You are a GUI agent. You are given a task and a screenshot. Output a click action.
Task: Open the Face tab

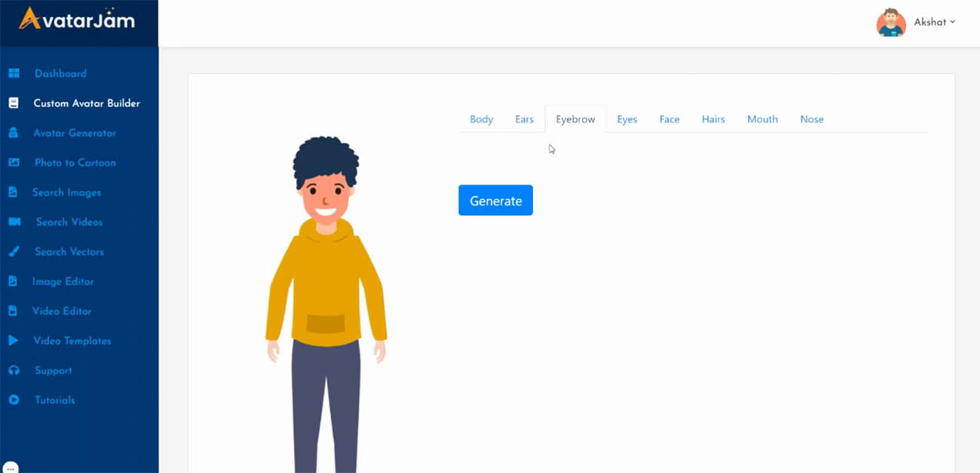tap(669, 119)
